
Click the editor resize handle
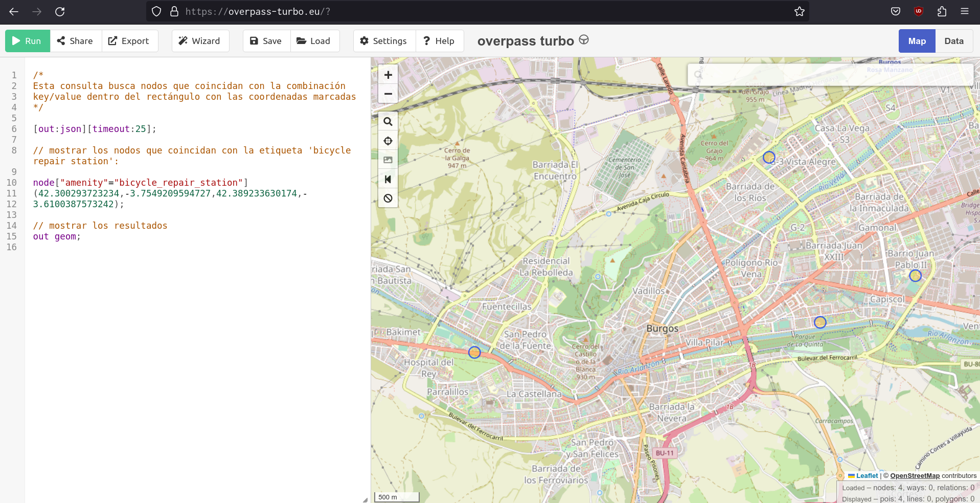point(365,500)
